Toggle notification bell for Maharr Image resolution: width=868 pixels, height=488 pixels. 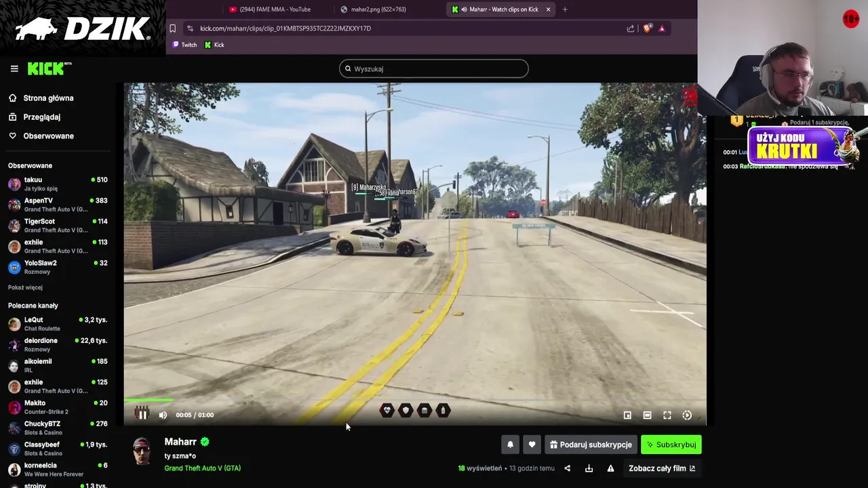tap(511, 445)
